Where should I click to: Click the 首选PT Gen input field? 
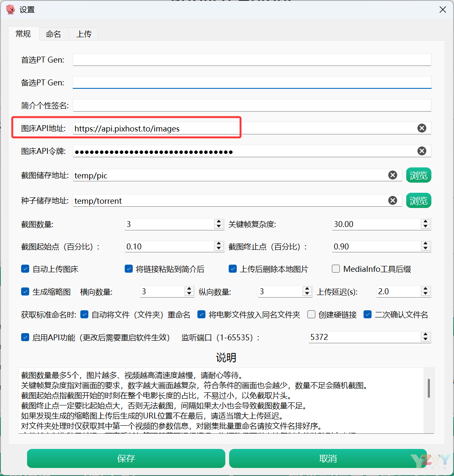pyautogui.click(x=252, y=60)
